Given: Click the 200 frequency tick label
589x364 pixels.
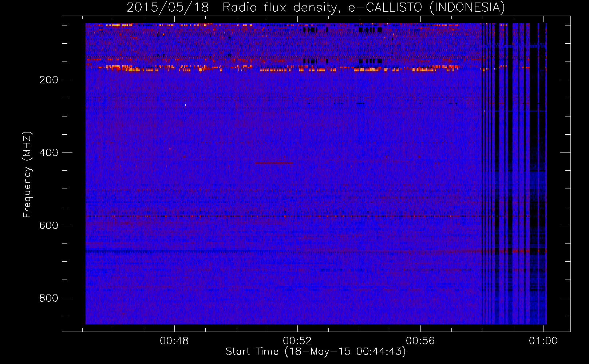Looking at the screenshot, I should pos(49,80).
